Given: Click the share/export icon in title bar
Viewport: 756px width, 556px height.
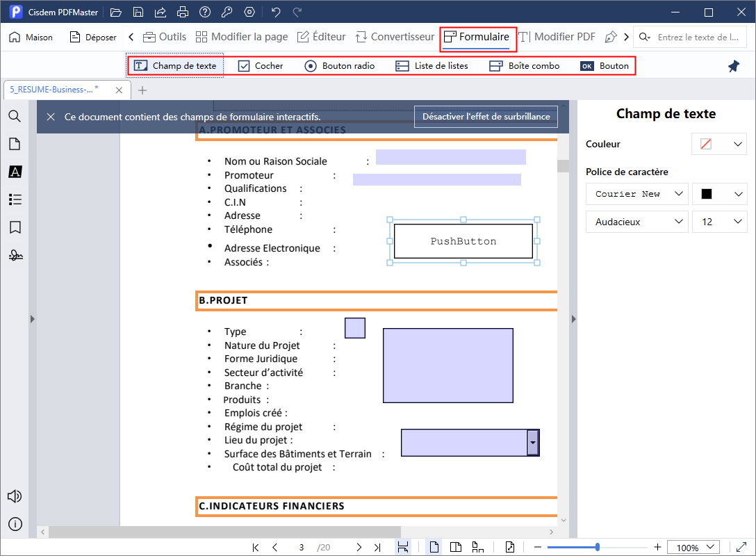Looking at the screenshot, I should click(x=161, y=12).
